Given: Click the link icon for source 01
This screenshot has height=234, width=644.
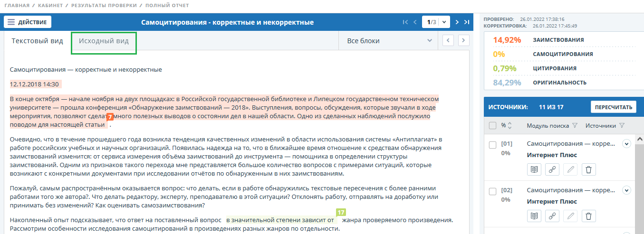Looking at the screenshot, I should [552, 169].
